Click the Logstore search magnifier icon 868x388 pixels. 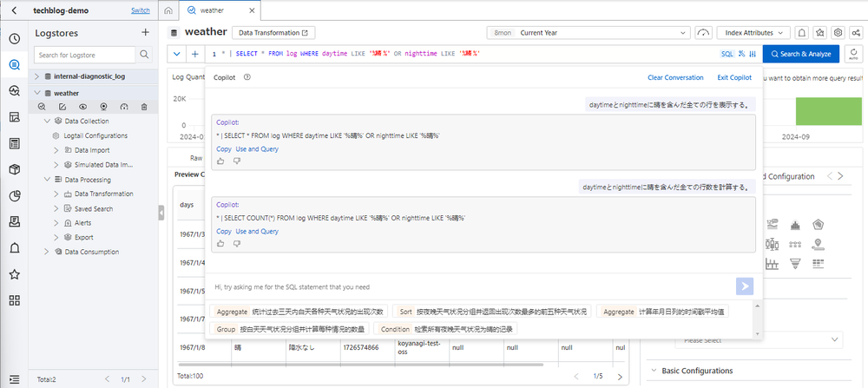(x=143, y=56)
